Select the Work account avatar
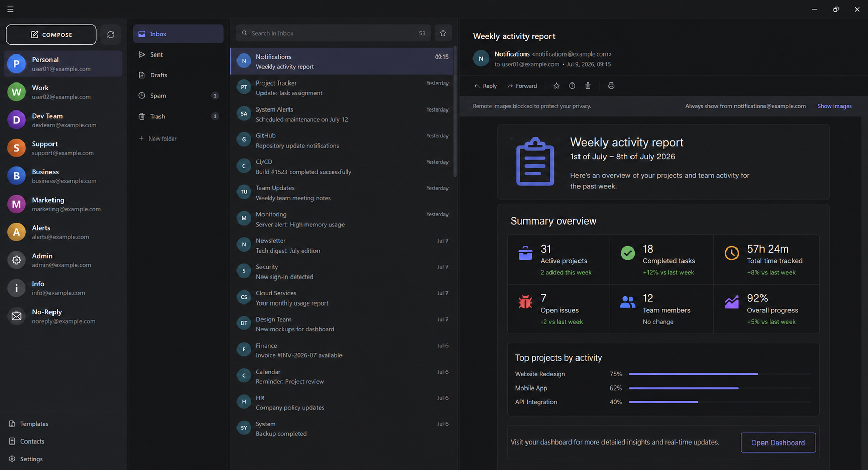The height and width of the screenshot is (470, 868). tap(16, 92)
